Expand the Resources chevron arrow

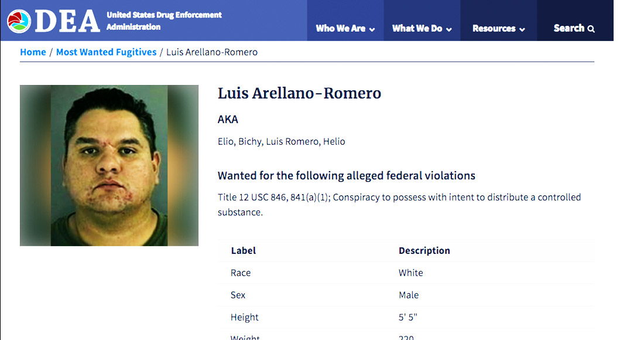pos(522,29)
